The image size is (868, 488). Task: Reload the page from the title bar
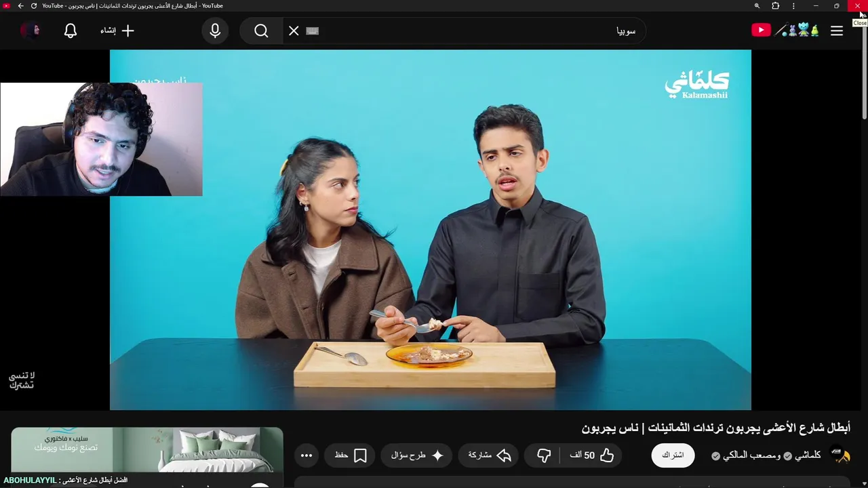tap(33, 6)
